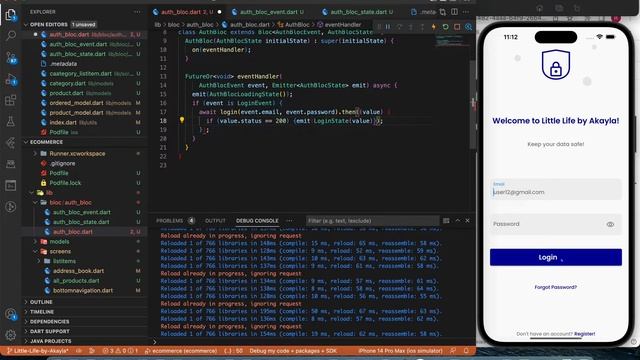The width and height of the screenshot is (640, 360).
Task: Open editor More Actions ellipsis
Action: pos(466,12)
